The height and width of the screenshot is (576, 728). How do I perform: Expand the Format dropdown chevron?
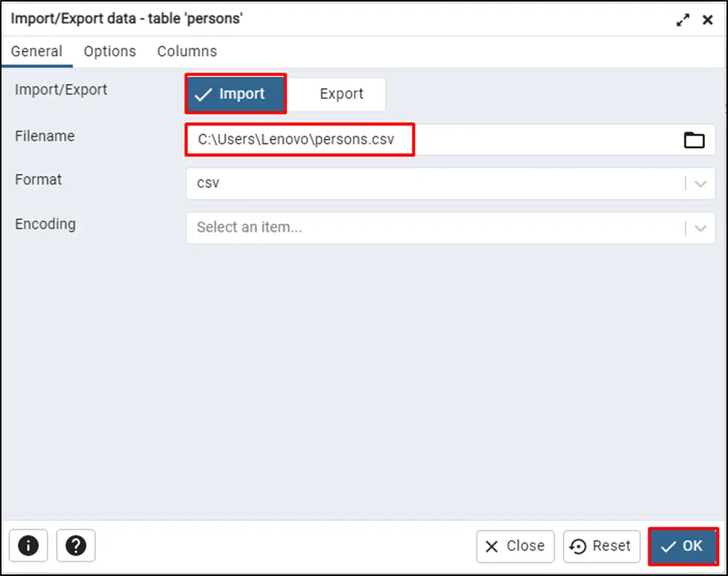(700, 184)
